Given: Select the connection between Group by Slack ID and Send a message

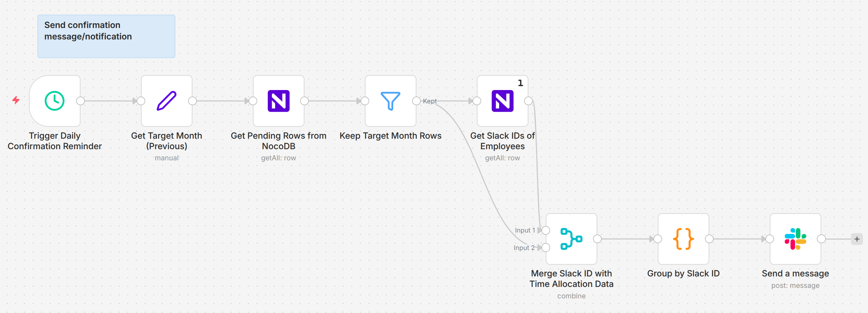Looking at the screenshot, I should click(738, 239).
